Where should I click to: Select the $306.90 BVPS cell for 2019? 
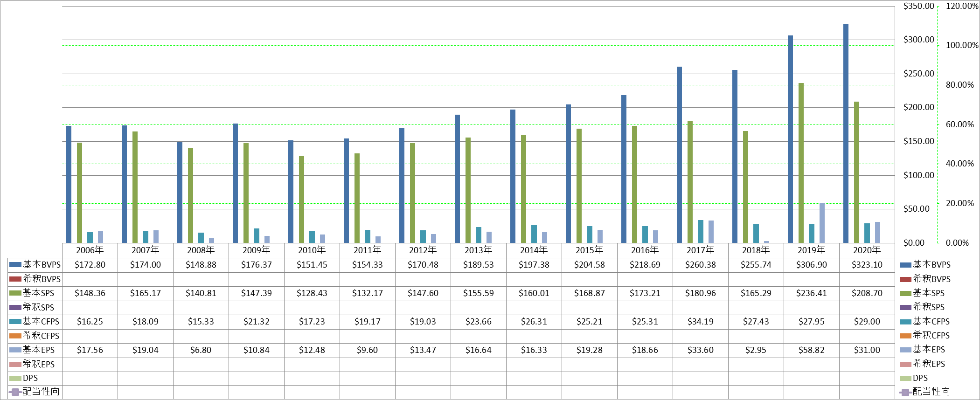point(811,265)
